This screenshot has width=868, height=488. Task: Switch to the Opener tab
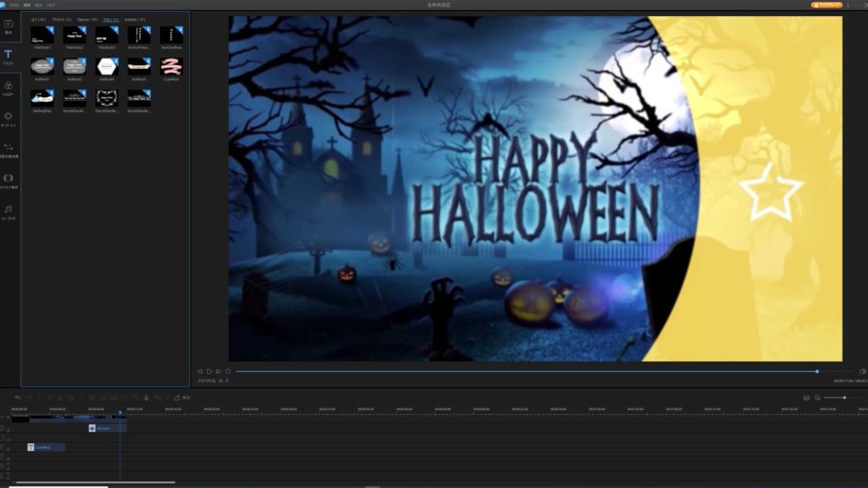tap(87, 20)
